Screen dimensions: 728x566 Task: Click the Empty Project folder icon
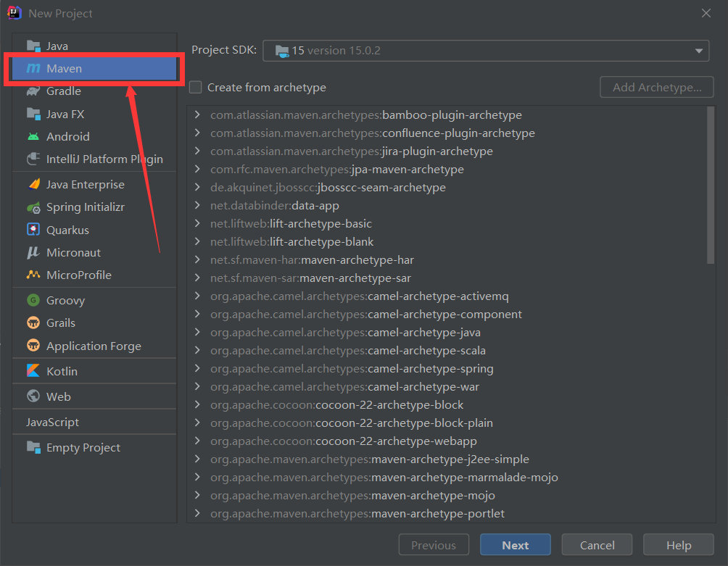coord(33,447)
